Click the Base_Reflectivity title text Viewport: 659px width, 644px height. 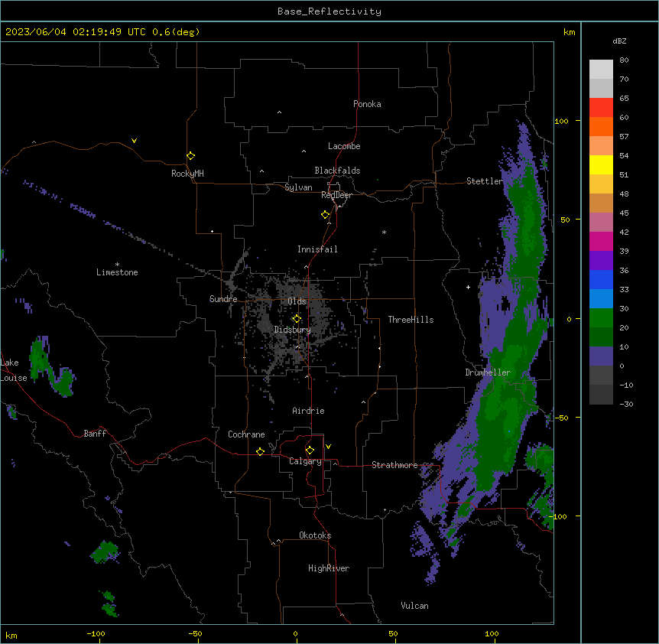tap(329, 11)
